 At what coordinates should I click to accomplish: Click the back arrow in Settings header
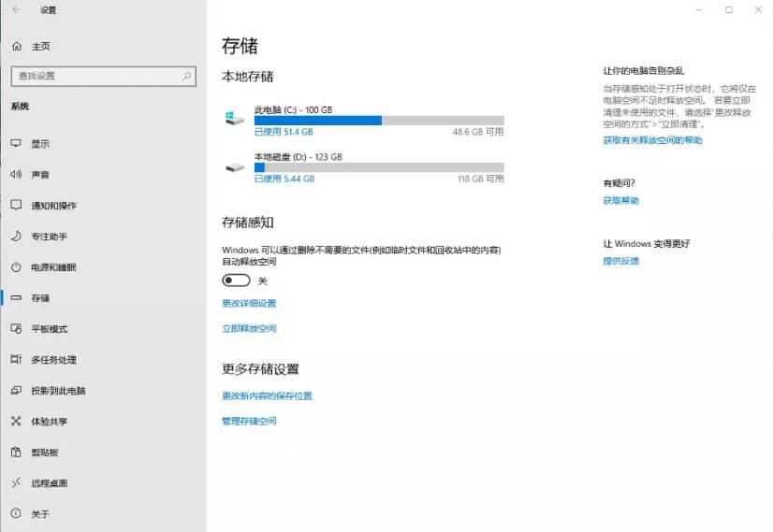[16, 10]
